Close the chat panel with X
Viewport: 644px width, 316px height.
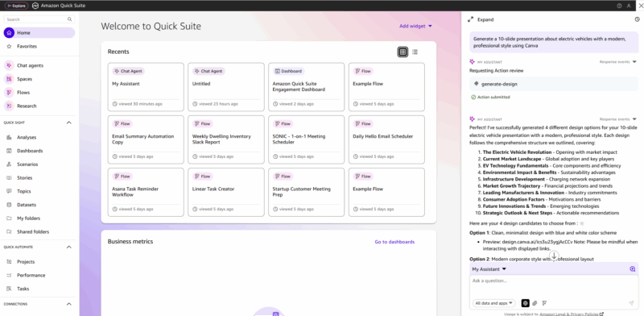click(640, 6)
